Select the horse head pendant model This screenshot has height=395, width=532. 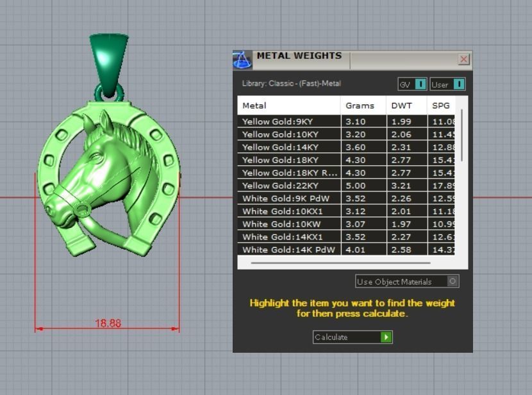(x=108, y=179)
